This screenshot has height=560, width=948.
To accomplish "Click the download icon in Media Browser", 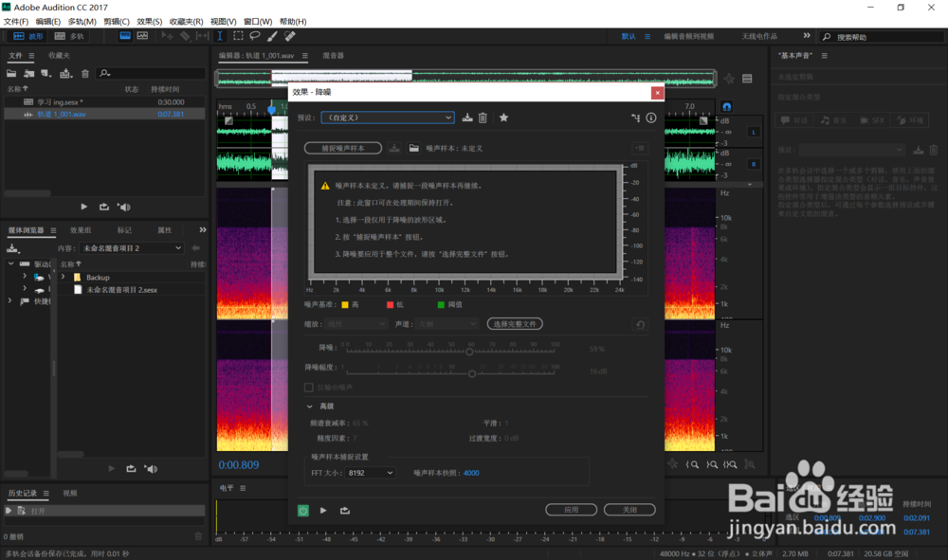I will point(12,248).
